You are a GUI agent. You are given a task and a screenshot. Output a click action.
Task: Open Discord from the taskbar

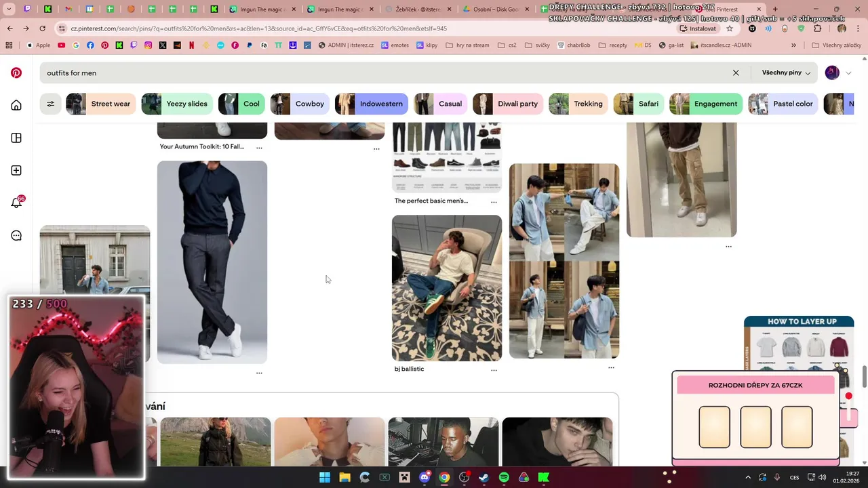pyautogui.click(x=425, y=477)
